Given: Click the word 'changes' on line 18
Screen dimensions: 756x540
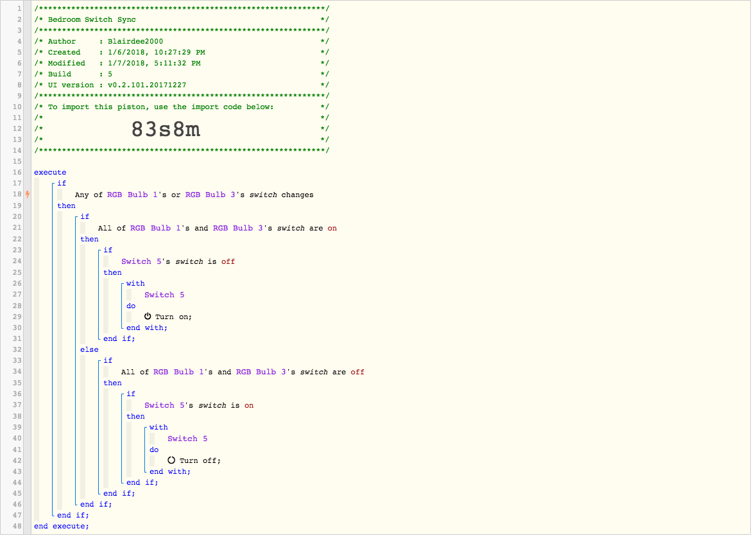Looking at the screenshot, I should click(x=298, y=195).
